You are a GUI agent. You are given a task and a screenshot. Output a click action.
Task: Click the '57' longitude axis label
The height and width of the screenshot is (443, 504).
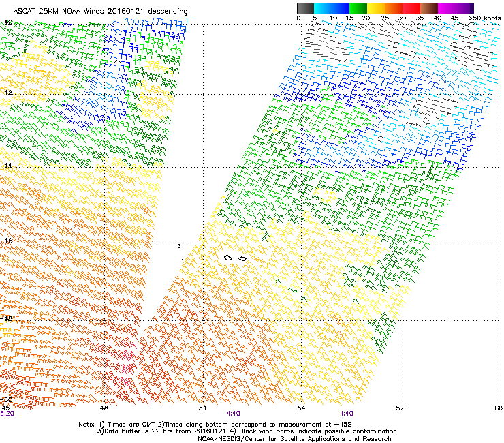pos(400,408)
